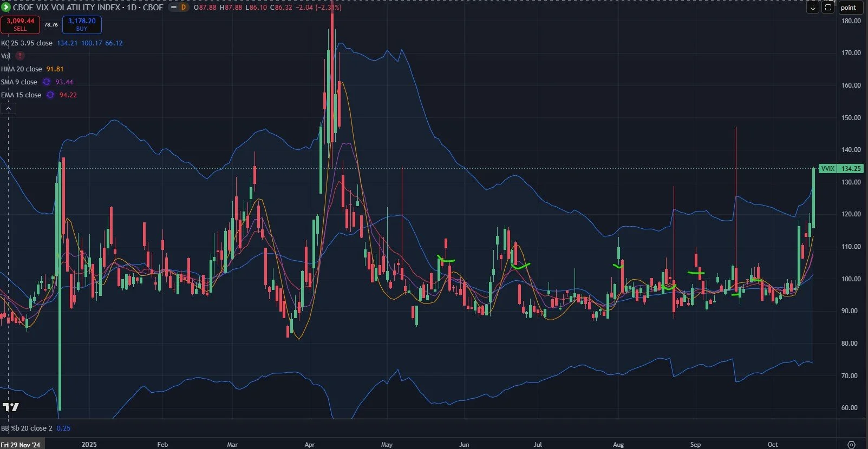Click the HMA value 91.81
This screenshot has width=868, height=449.
coord(55,69)
